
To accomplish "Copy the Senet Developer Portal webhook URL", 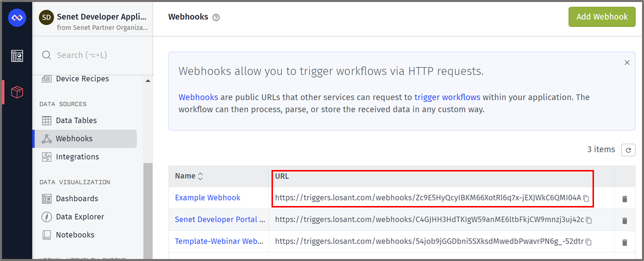I will click(589, 220).
